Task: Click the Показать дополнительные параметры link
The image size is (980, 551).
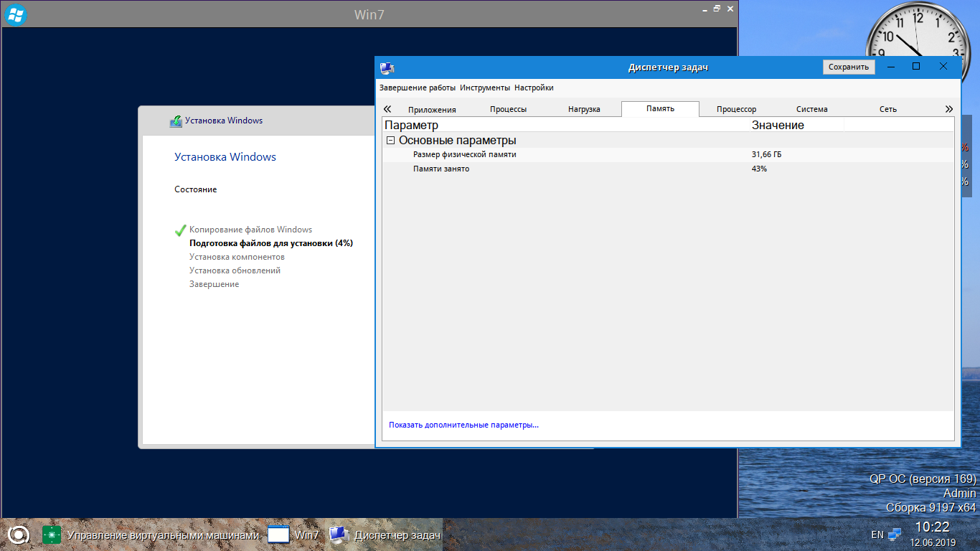Action: (x=463, y=425)
